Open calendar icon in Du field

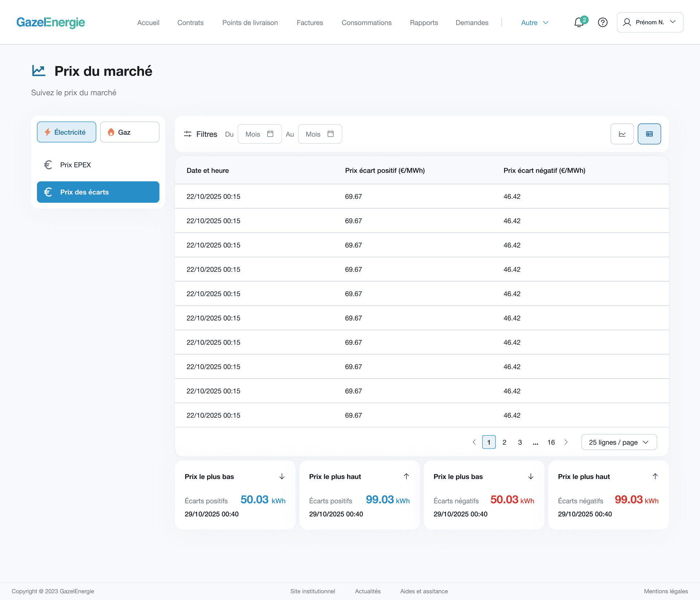[x=270, y=134]
